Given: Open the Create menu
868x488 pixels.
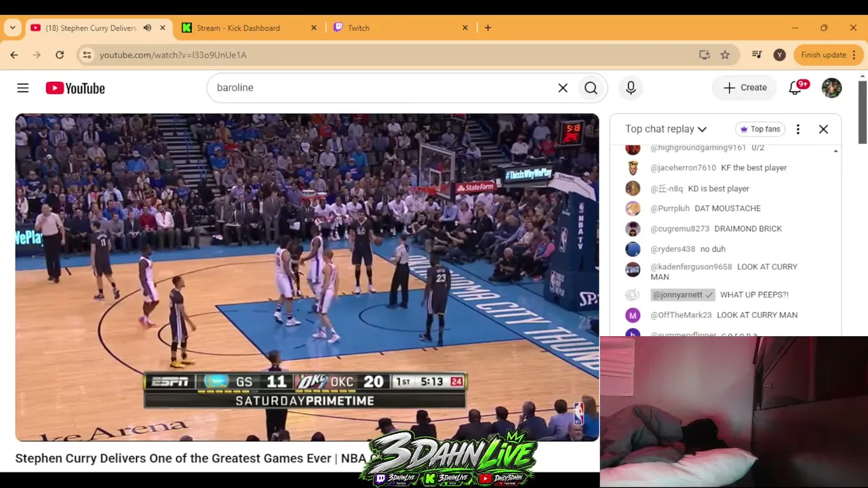Looking at the screenshot, I should 745,88.
